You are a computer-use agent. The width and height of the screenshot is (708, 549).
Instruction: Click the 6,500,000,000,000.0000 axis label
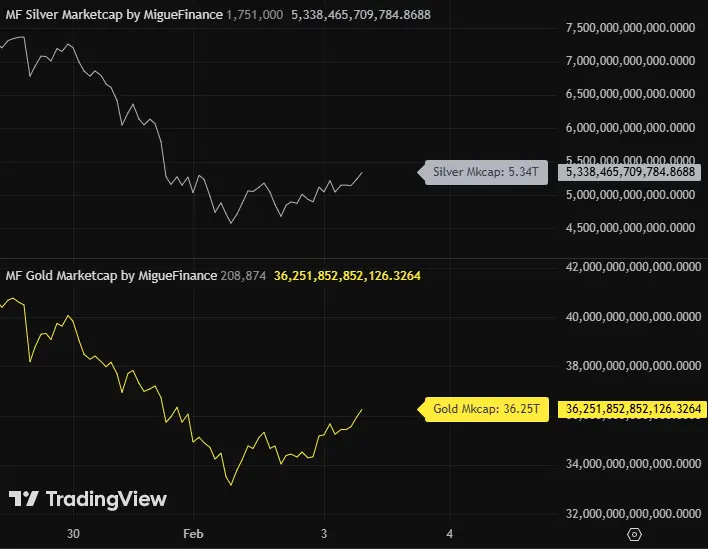[x=630, y=94]
